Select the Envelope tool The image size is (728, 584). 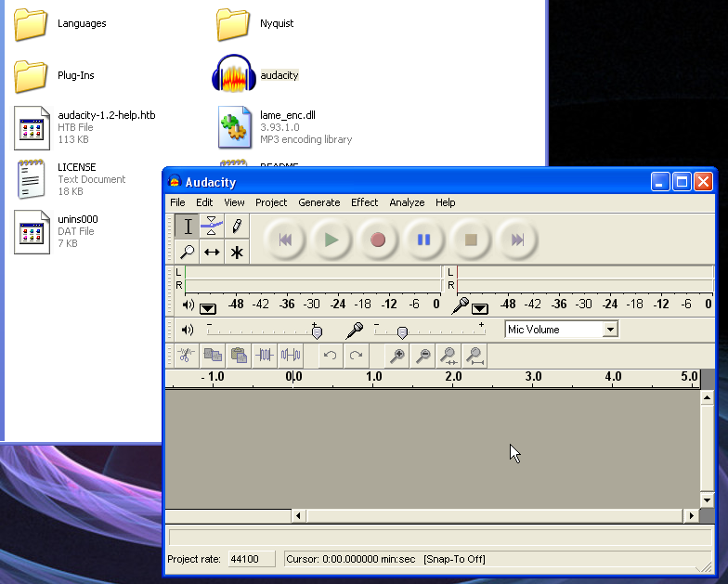click(212, 227)
